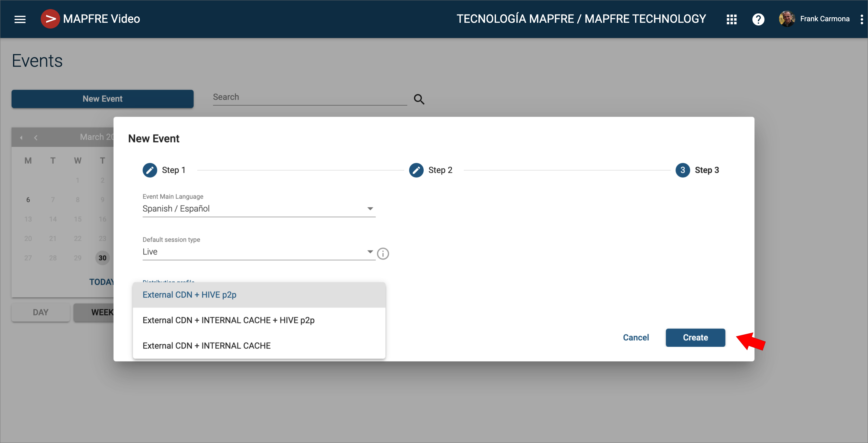Click the Cancel link in dialog
This screenshot has width=868, height=443.
(x=635, y=338)
